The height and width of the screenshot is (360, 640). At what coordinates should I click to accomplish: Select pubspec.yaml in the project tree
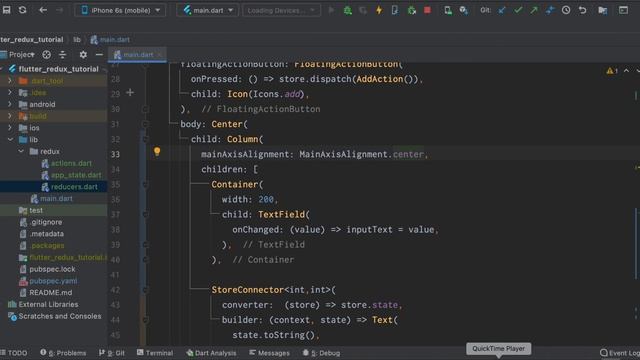point(48,281)
